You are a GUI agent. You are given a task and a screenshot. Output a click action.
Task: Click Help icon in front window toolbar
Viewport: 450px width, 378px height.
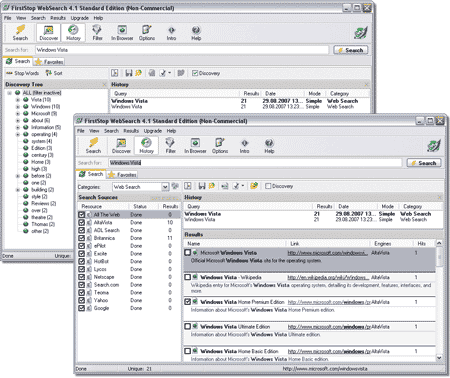tap(269, 146)
